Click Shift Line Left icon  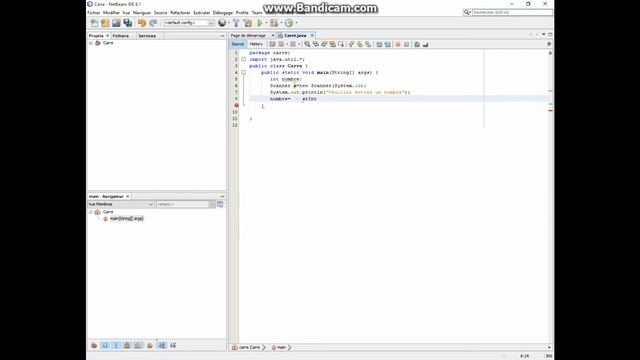379,44
